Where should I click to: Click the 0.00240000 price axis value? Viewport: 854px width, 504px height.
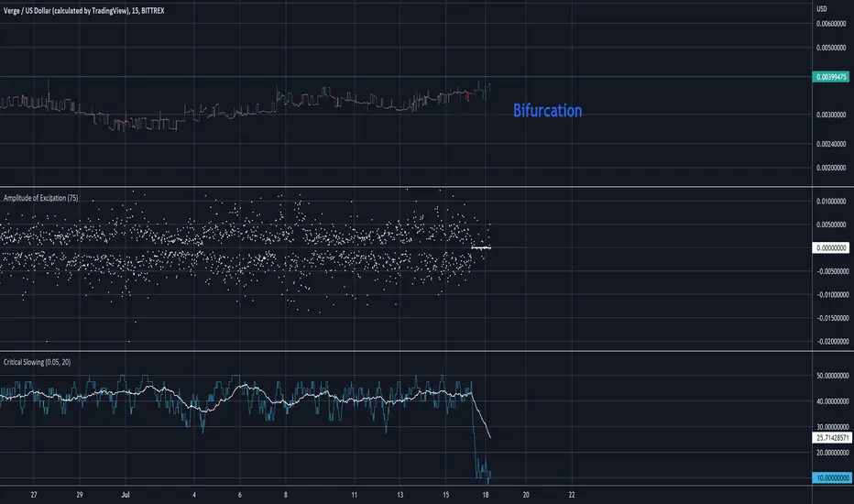point(831,144)
